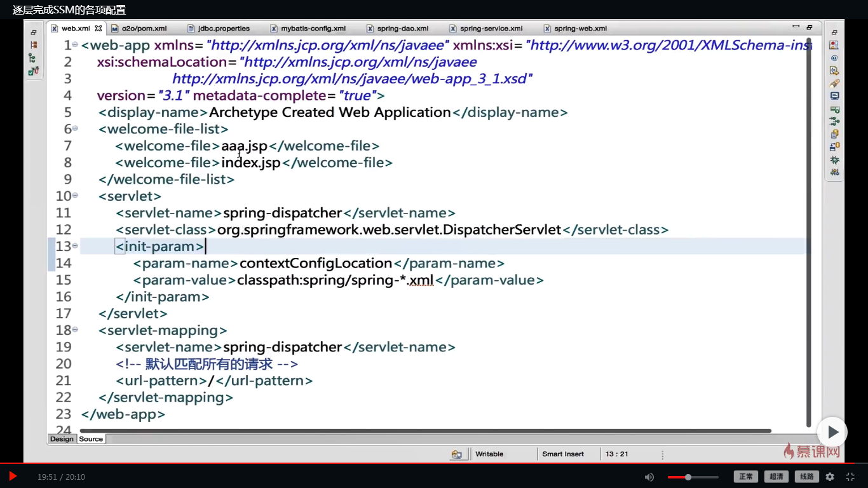Open the Javadoc @ view icon
The width and height of the screenshot is (868, 488).
coord(834,58)
